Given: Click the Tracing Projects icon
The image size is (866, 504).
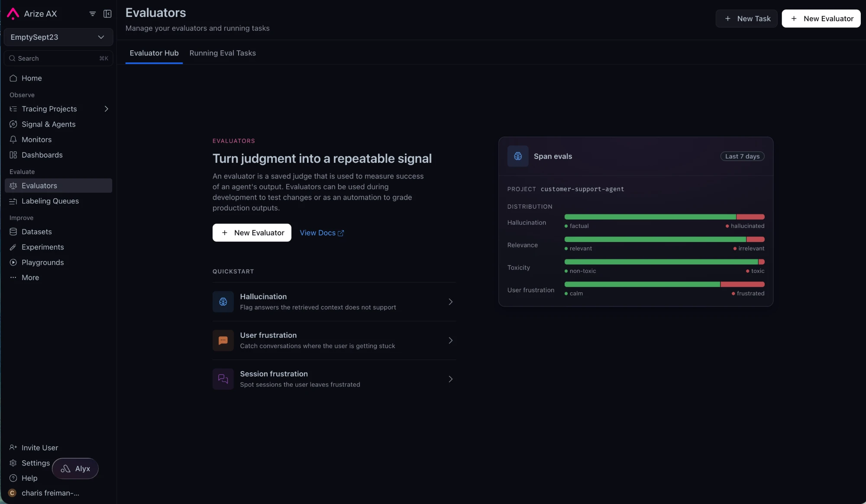Looking at the screenshot, I should (13, 109).
